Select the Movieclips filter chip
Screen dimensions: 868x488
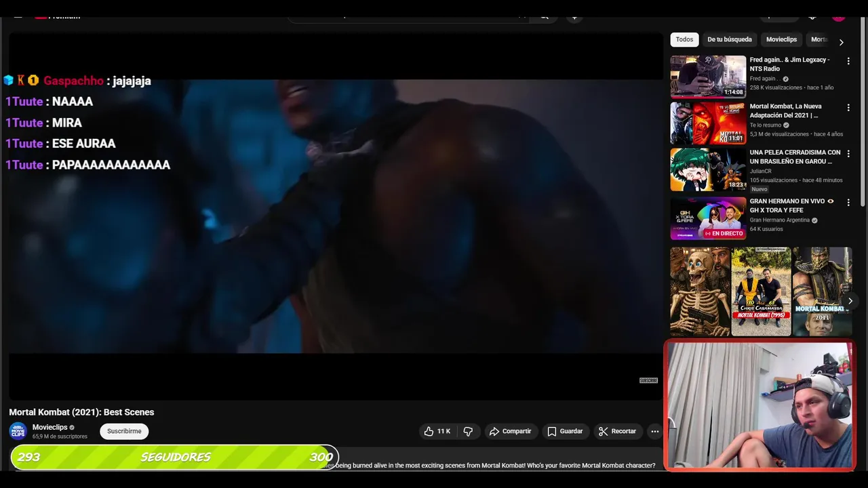pos(781,39)
